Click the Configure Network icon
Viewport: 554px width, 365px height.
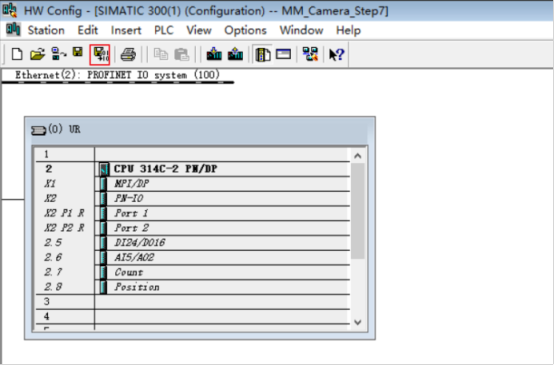coord(310,54)
